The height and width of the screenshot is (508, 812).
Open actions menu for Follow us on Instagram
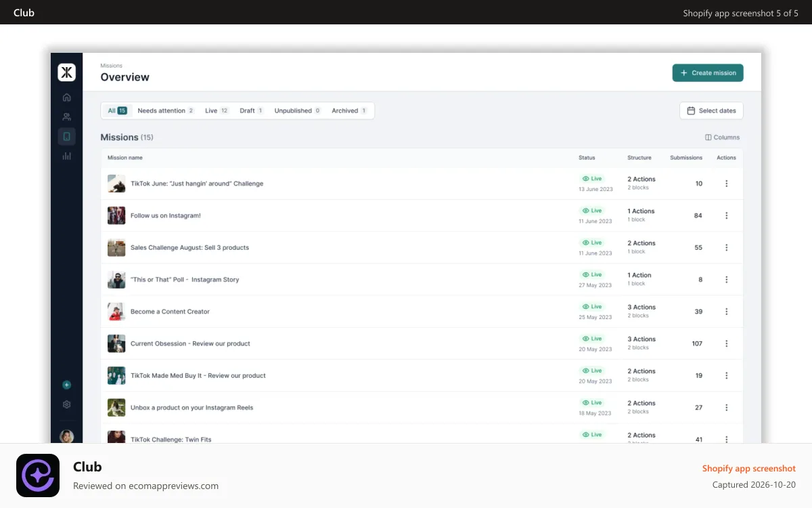(x=727, y=215)
